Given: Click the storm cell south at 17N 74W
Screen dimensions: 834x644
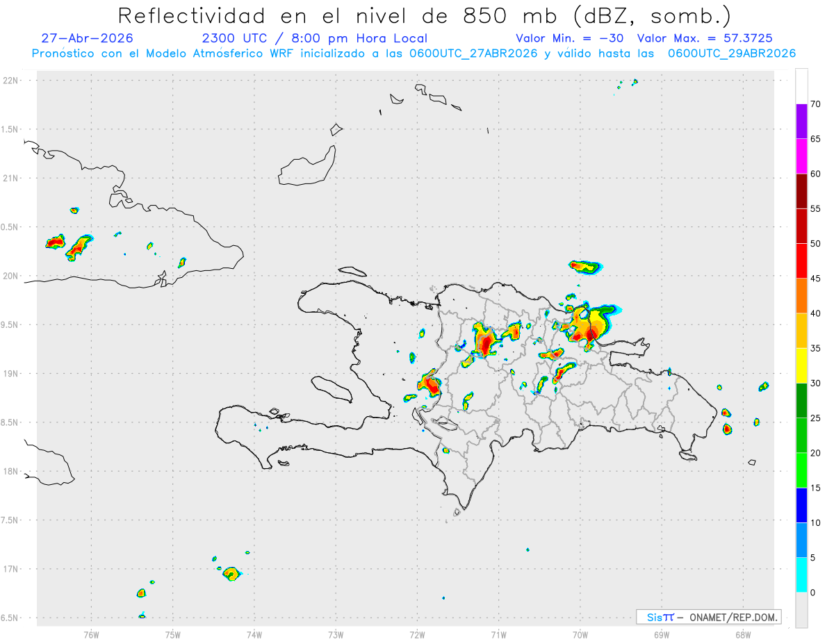Looking at the screenshot, I should (231, 574).
